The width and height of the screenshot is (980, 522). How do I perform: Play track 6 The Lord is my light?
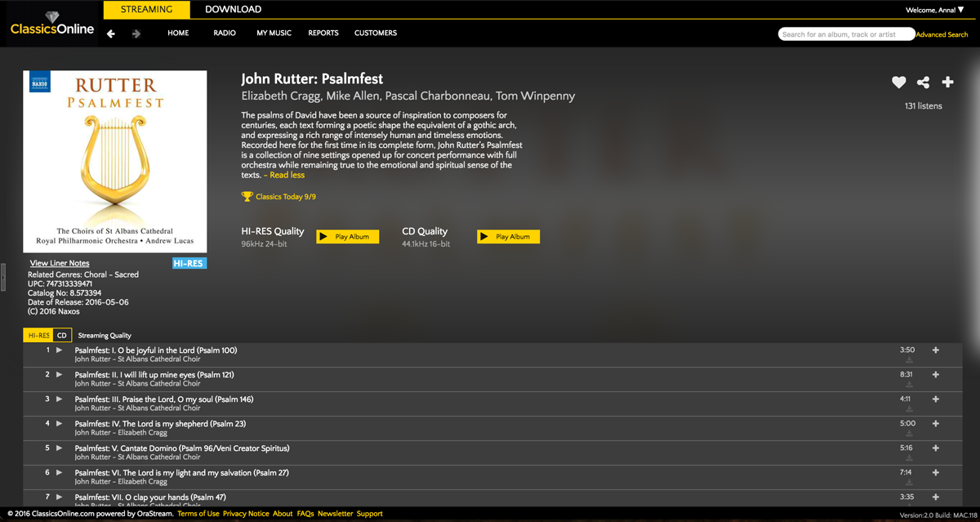coord(59,472)
